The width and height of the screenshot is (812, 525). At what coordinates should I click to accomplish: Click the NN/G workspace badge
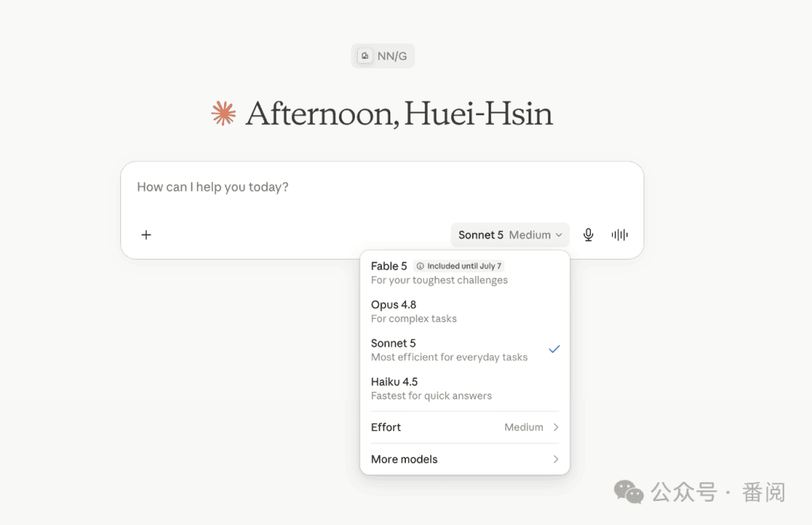[x=383, y=56]
